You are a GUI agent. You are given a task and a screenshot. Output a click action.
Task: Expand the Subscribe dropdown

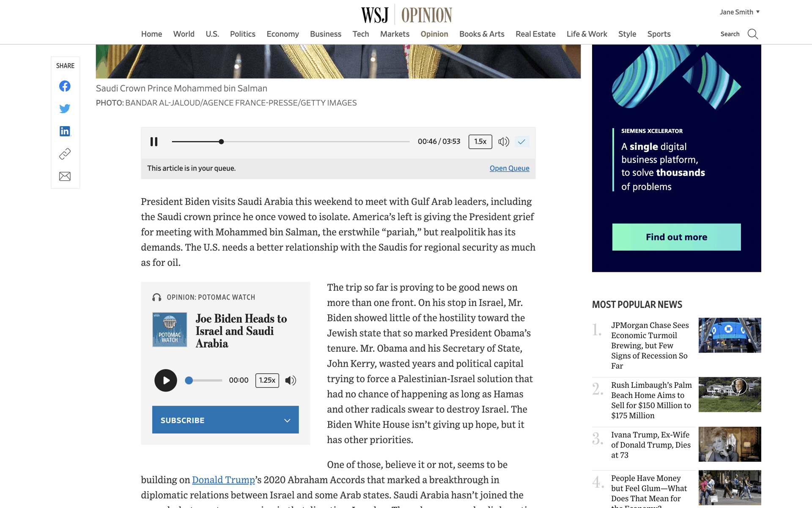(x=225, y=420)
